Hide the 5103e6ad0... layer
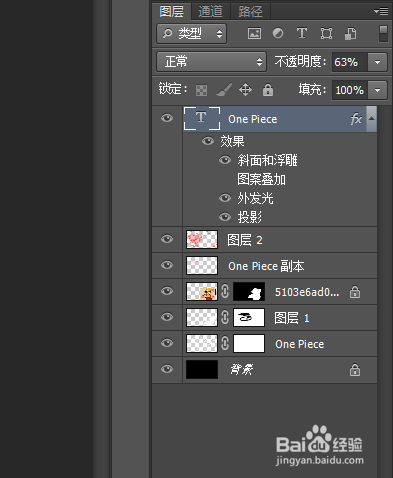The height and width of the screenshot is (478, 393). coord(167,291)
